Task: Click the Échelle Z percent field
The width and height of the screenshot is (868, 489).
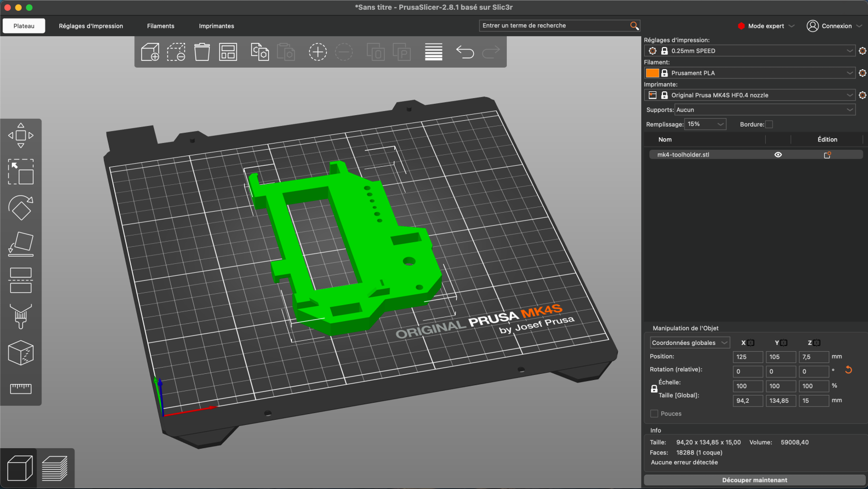Action: tap(814, 386)
